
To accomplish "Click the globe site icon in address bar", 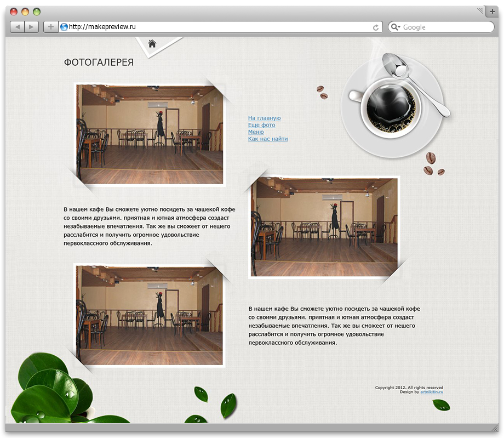I will (x=64, y=27).
